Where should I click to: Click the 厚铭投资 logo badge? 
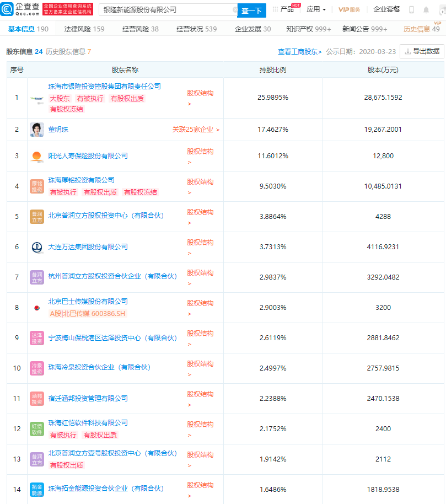[37, 186]
